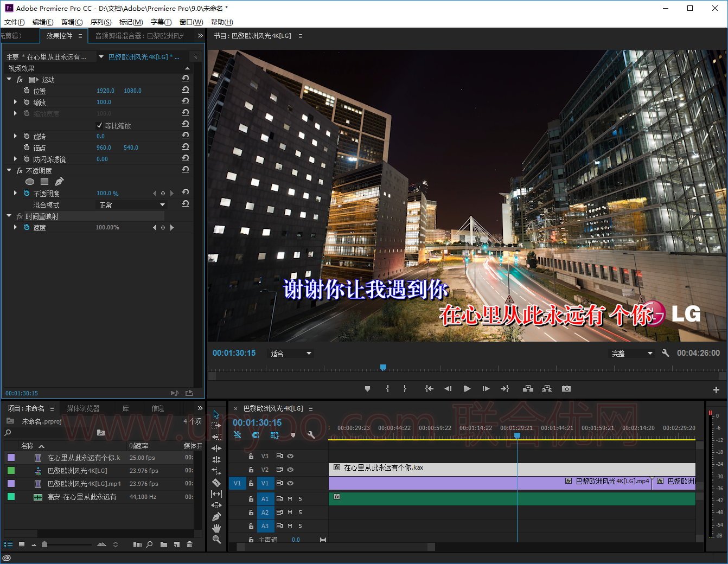
Task: Select the Track Select Forward tool
Action: [216, 426]
